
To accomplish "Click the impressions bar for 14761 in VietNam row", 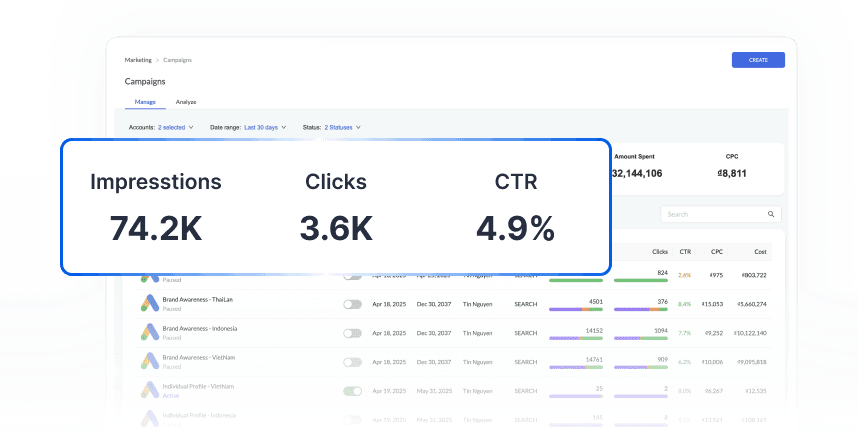I will (576, 367).
